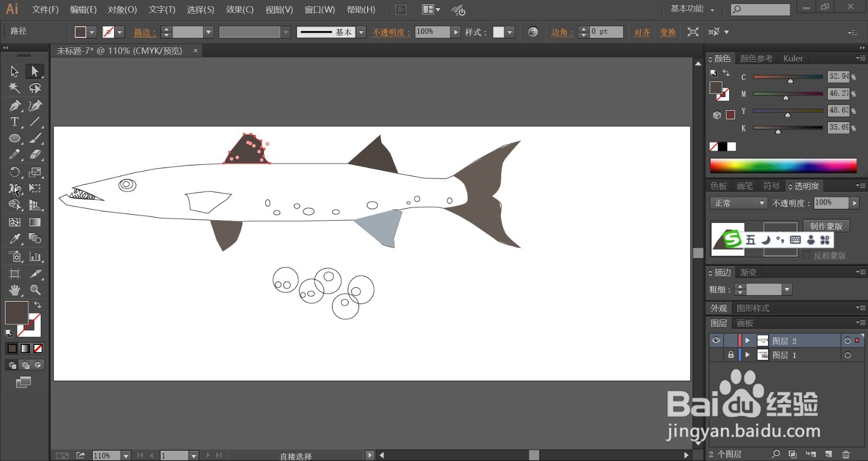Toggle visibility eye of 图层 2
Screen dimensions: 868x461
tap(716, 341)
